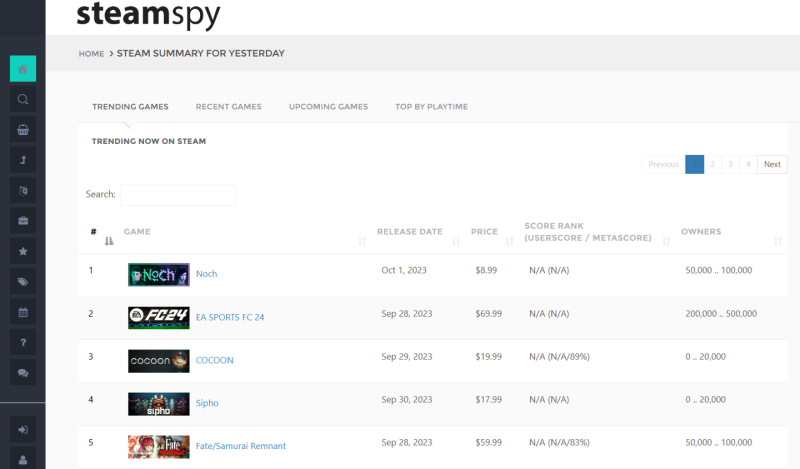Switch to the Recent Games tab
Viewport: 800px width, 469px height.
(228, 107)
